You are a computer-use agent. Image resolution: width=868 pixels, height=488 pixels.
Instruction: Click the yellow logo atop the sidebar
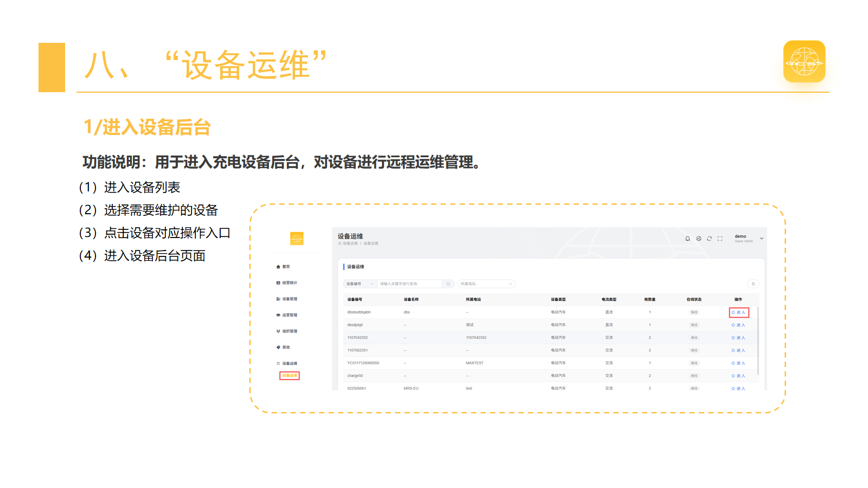(297, 238)
